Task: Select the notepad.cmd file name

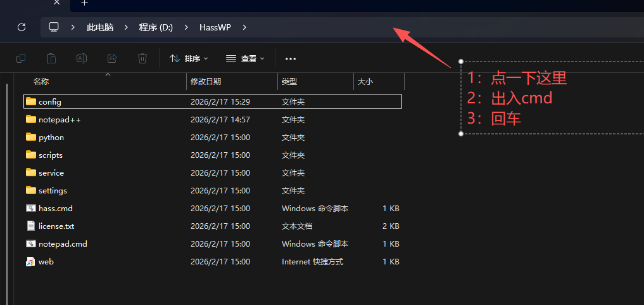Action: pos(63,243)
